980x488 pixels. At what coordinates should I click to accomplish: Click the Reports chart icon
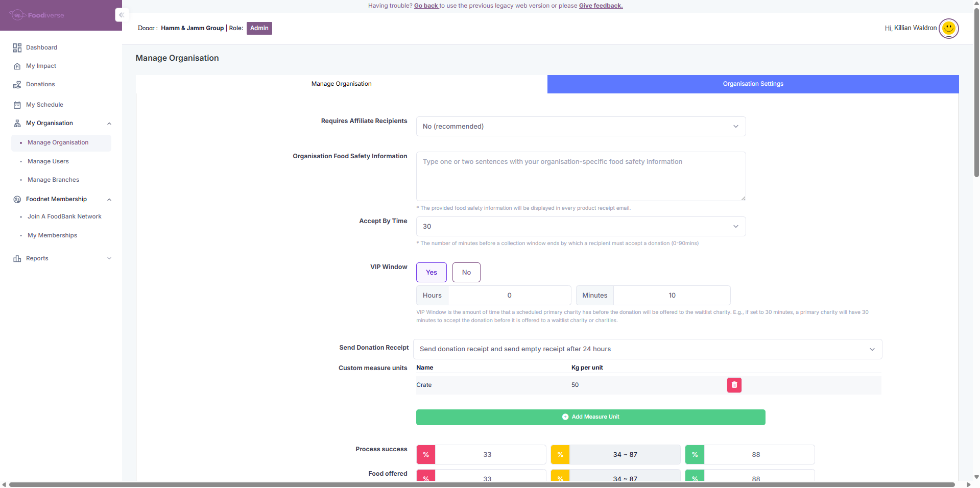click(17, 259)
